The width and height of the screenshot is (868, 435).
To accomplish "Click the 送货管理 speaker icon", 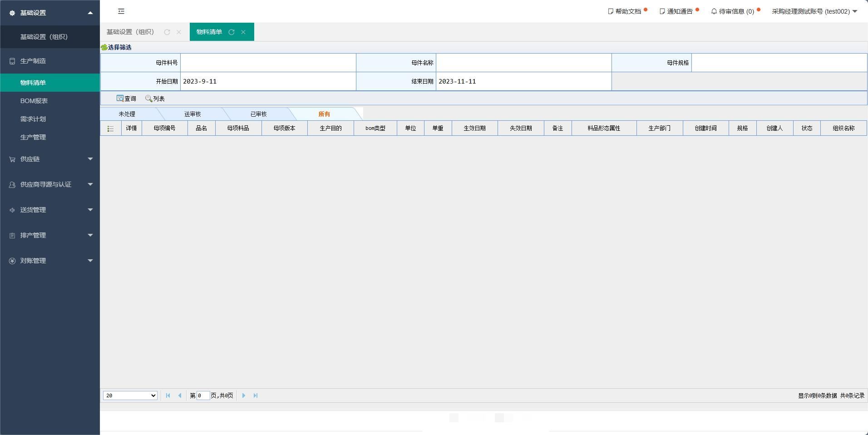I will 12,210.
